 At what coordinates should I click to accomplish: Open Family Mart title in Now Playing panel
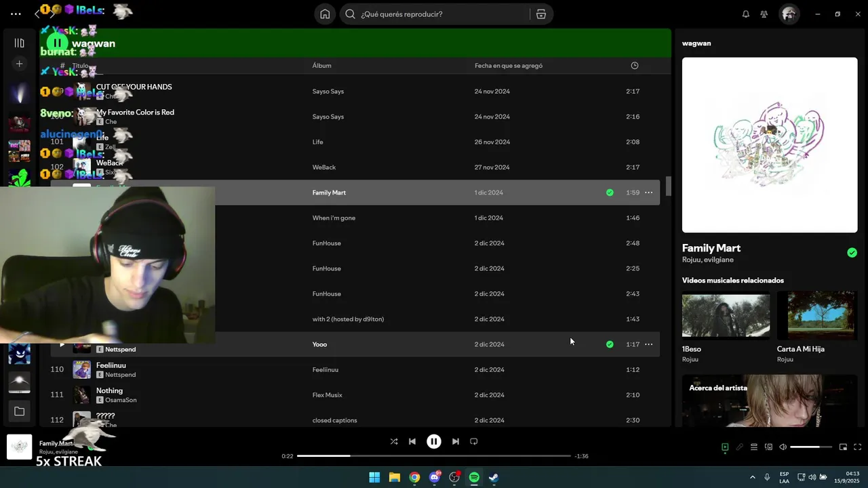click(711, 248)
